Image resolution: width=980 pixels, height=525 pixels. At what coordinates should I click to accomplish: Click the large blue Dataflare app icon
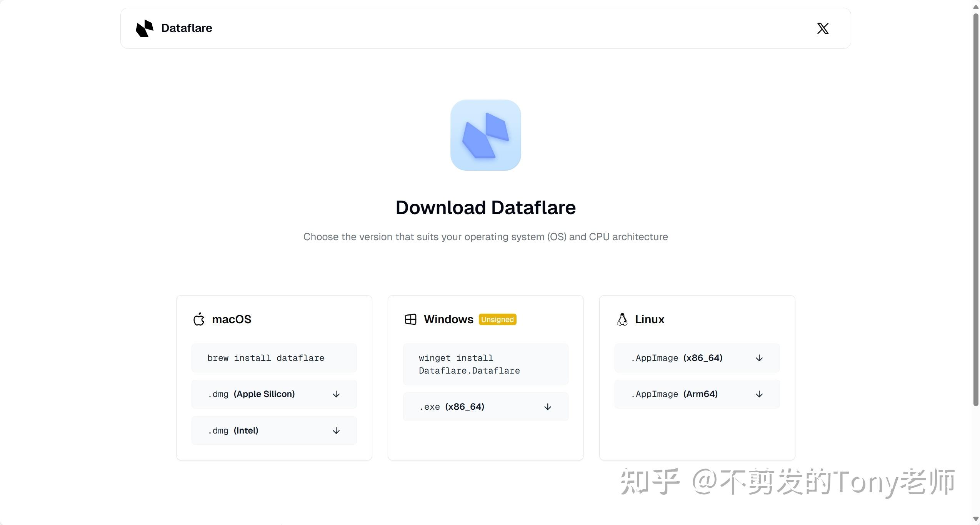[x=485, y=135]
